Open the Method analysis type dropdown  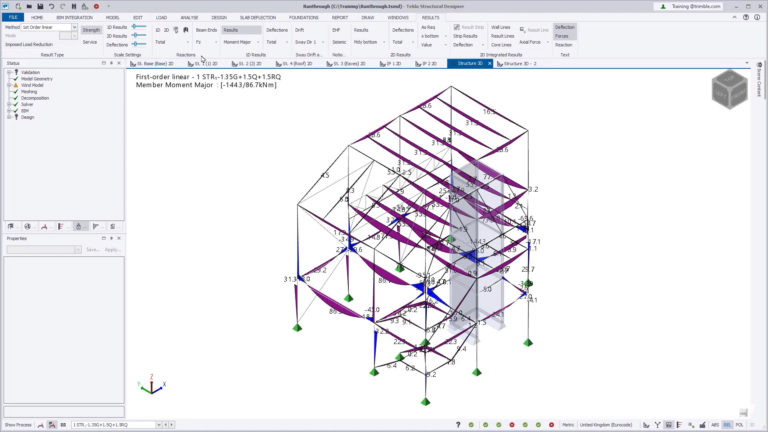point(49,27)
